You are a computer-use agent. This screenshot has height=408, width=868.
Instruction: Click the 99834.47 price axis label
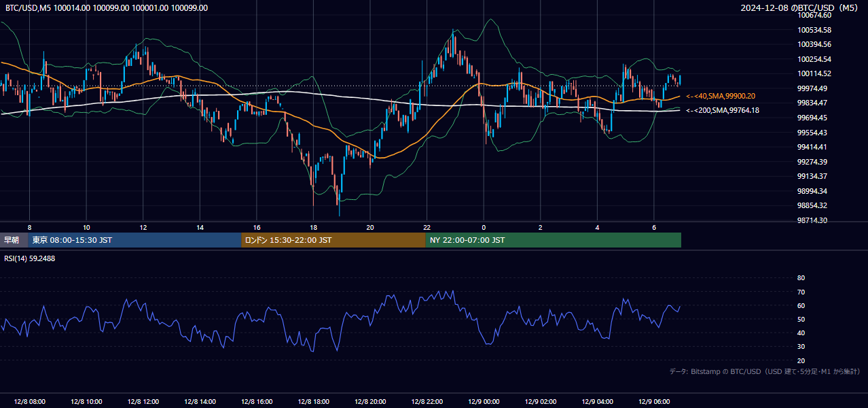(x=812, y=103)
